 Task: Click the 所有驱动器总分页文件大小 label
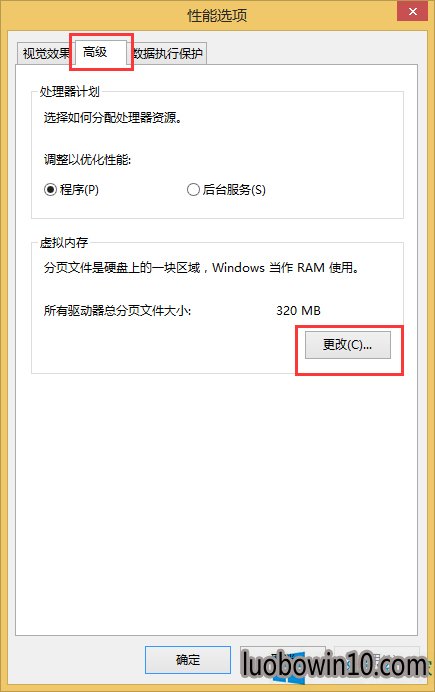[117, 311]
